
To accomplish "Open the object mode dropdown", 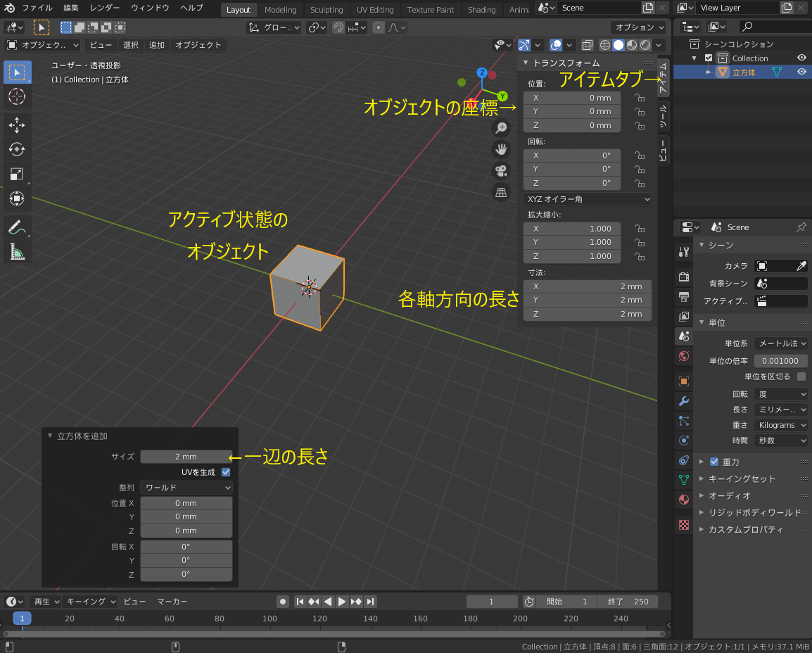I will [x=42, y=45].
